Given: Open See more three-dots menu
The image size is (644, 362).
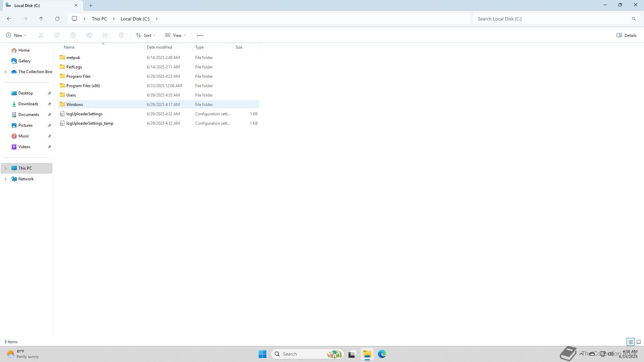Looking at the screenshot, I should (x=200, y=35).
